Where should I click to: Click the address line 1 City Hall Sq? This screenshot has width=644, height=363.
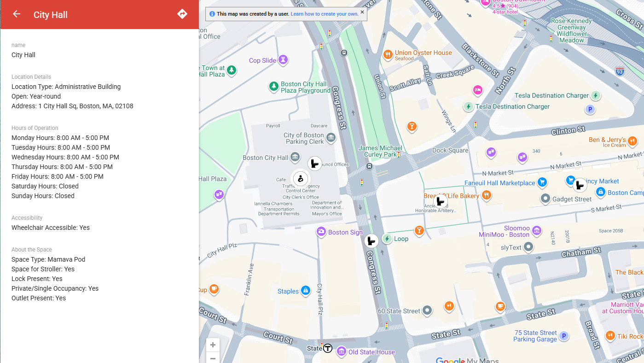pyautogui.click(x=72, y=106)
